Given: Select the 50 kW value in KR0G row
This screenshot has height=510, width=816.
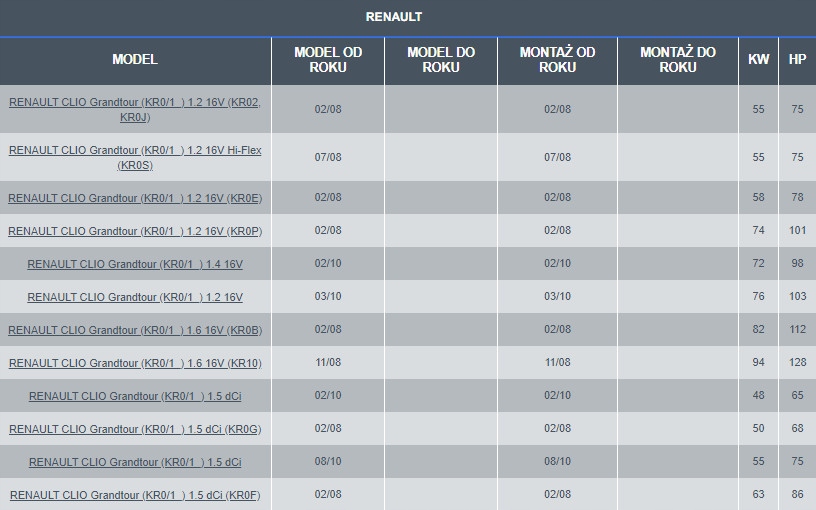Looking at the screenshot, I should click(x=758, y=428).
